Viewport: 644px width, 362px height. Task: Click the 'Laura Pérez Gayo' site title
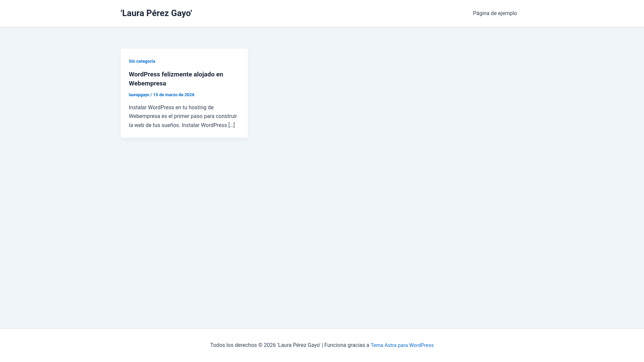(x=156, y=13)
